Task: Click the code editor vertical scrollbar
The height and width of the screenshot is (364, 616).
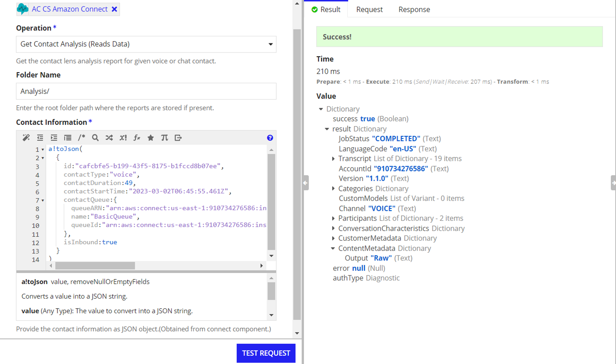Action: click(x=271, y=202)
